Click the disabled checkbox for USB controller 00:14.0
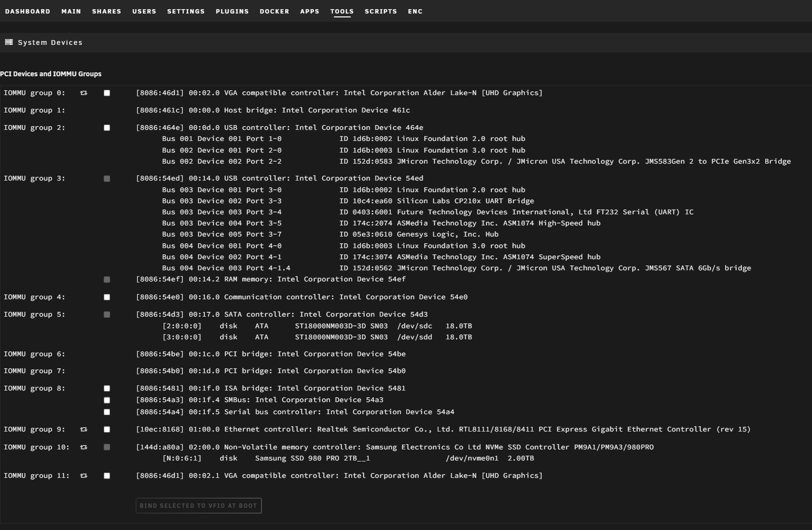This screenshot has width=812, height=530. 107,179
